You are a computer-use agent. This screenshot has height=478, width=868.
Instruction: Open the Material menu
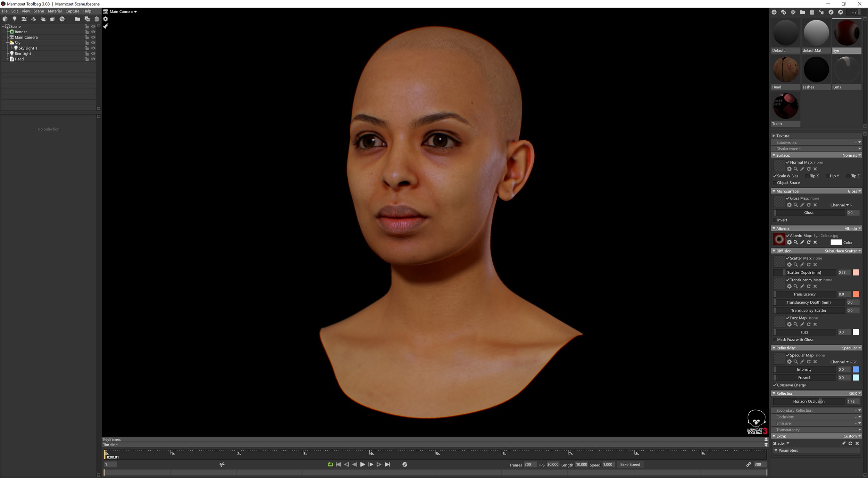click(x=55, y=11)
